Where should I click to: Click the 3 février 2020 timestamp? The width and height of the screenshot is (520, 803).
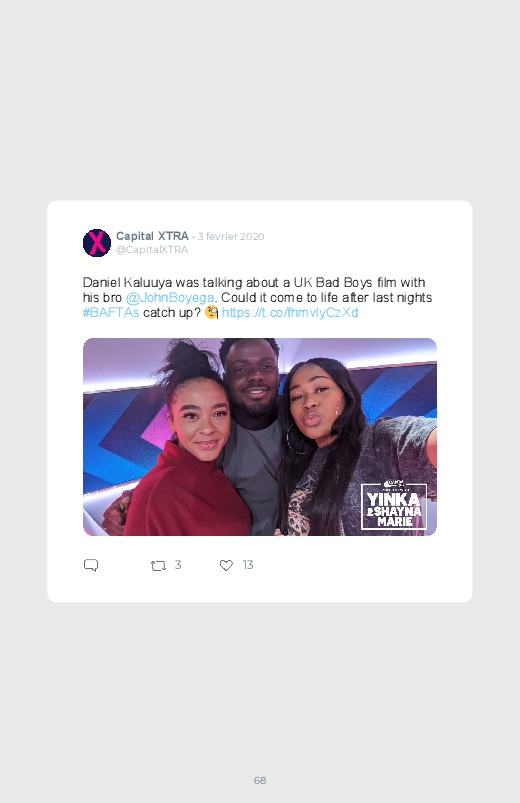pos(231,237)
